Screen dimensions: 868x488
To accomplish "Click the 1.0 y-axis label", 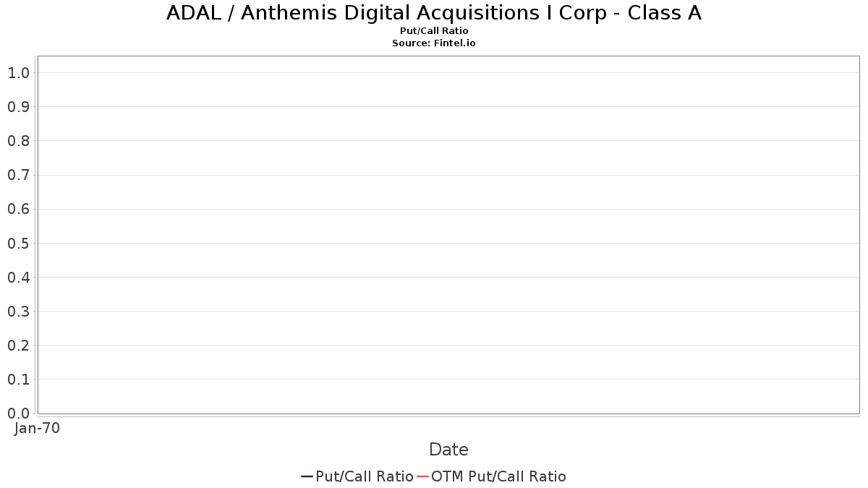I will (19, 72).
